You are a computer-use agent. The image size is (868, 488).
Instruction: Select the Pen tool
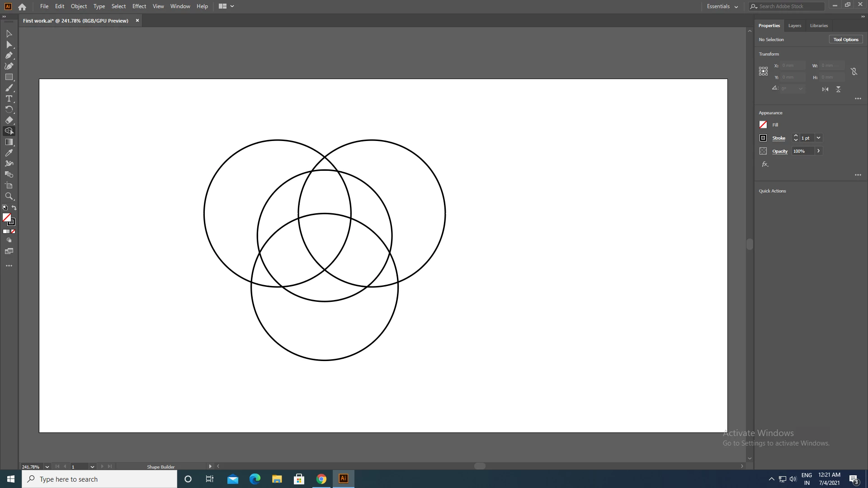9,55
